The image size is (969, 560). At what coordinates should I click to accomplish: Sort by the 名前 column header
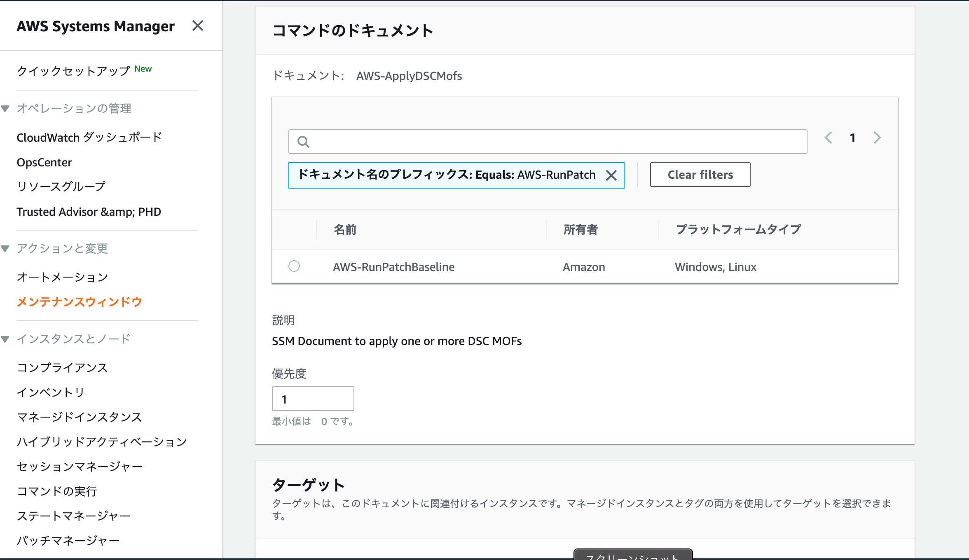tap(345, 229)
